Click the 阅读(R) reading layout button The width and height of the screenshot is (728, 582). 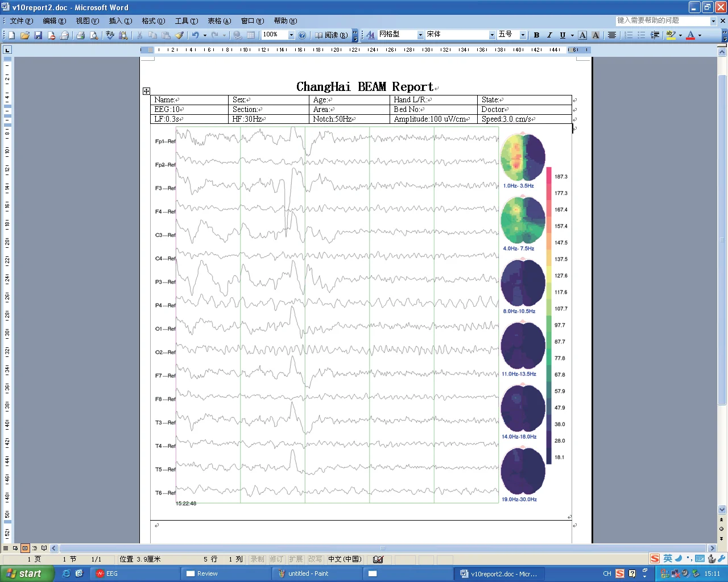(x=331, y=35)
